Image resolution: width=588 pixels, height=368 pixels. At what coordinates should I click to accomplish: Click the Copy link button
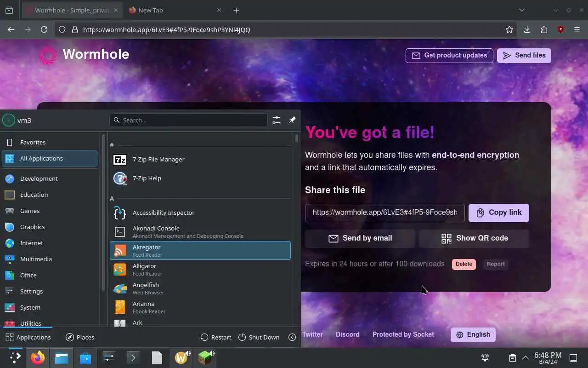[x=499, y=213]
